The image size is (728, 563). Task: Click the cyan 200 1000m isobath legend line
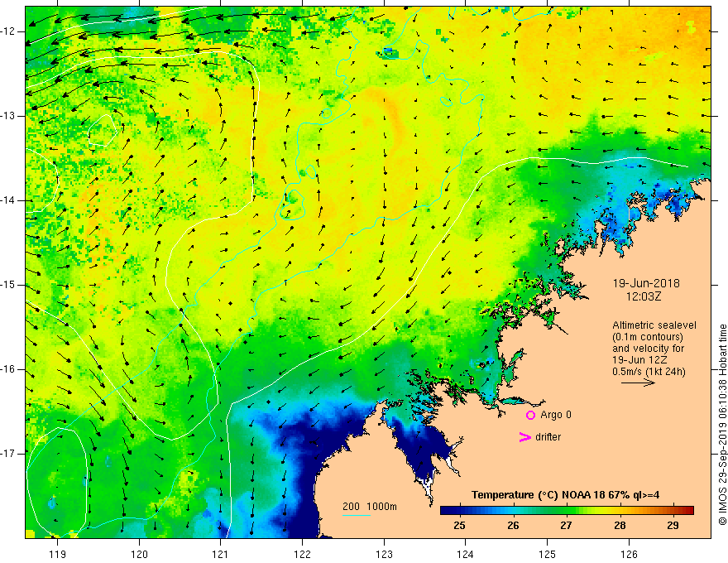tap(356, 515)
